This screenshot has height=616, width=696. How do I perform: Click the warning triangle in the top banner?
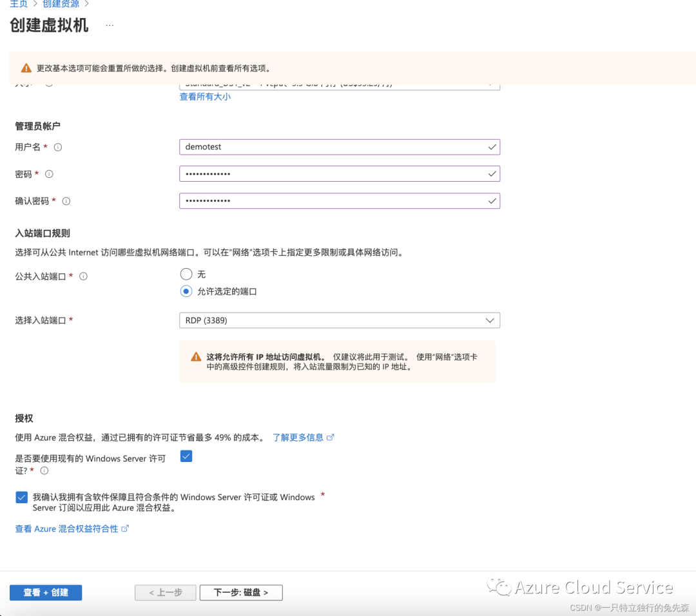26,68
